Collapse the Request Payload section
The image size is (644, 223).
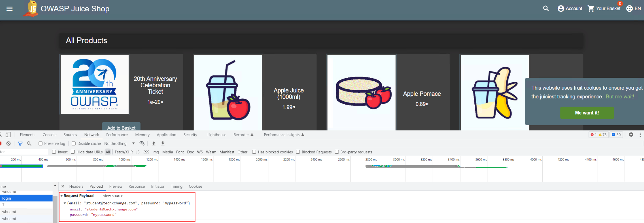coord(62,196)
